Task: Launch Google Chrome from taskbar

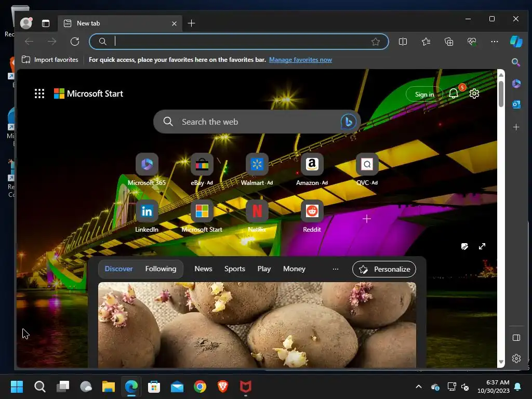Action: [x=200, y=387]
